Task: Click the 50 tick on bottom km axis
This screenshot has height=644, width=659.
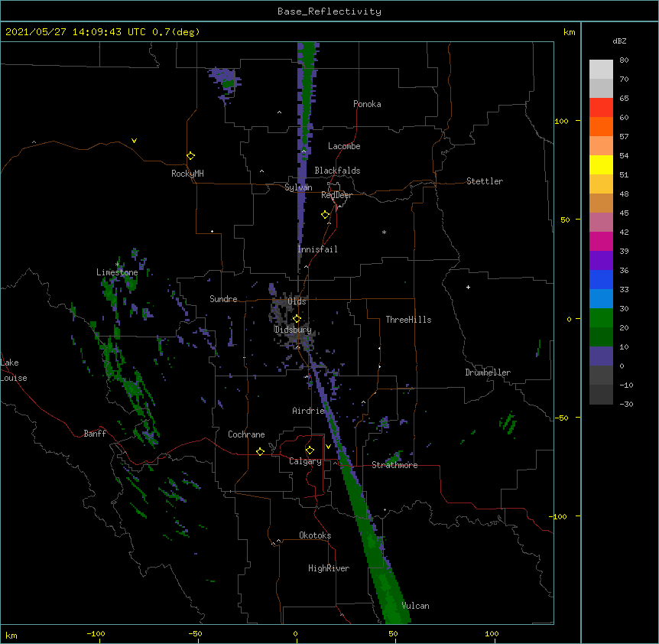Action: [x=393, y=633]
